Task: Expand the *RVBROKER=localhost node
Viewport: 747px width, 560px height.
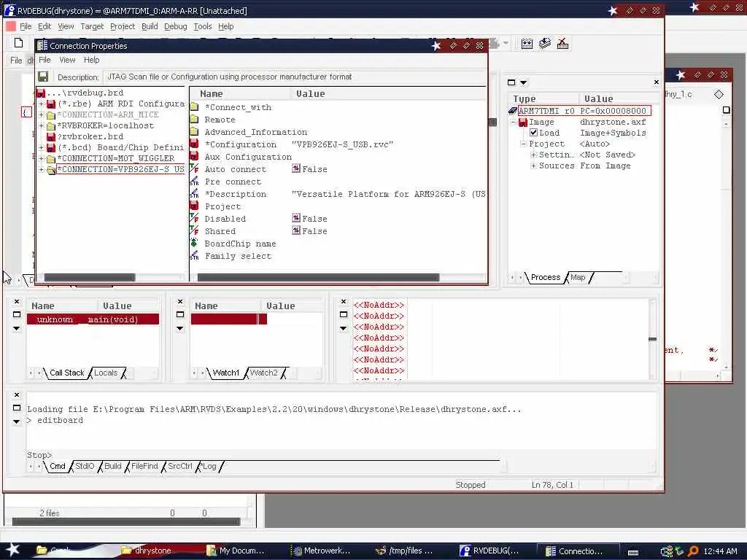Action: pos(41,125)
